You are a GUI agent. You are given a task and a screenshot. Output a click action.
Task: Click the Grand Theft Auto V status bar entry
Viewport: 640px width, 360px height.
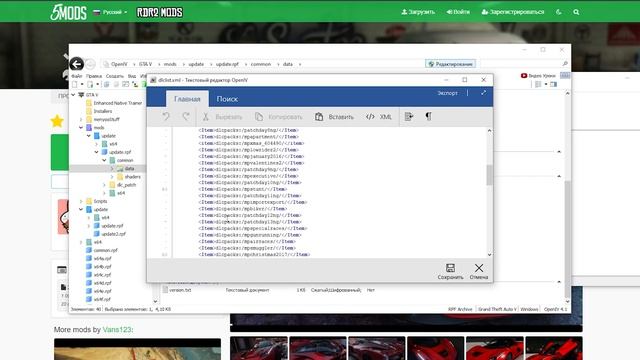pyautogui.click(x=497, y=309)
